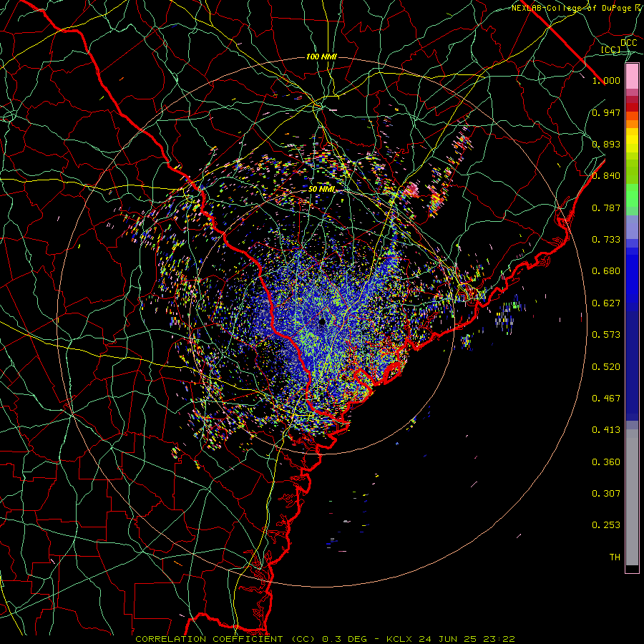644x644 pixels.
Task: Click the 0.413 scale value
Action: pyautogui.click(x=606, y=430)
